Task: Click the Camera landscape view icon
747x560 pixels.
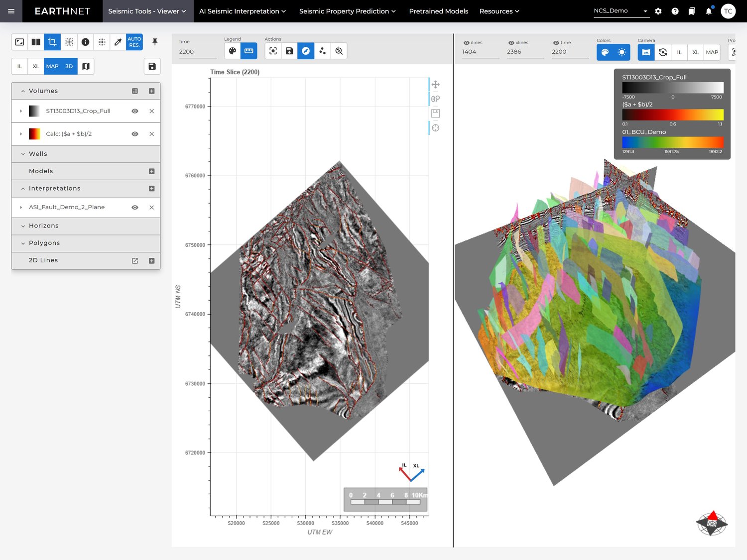Action: [646, 52]
